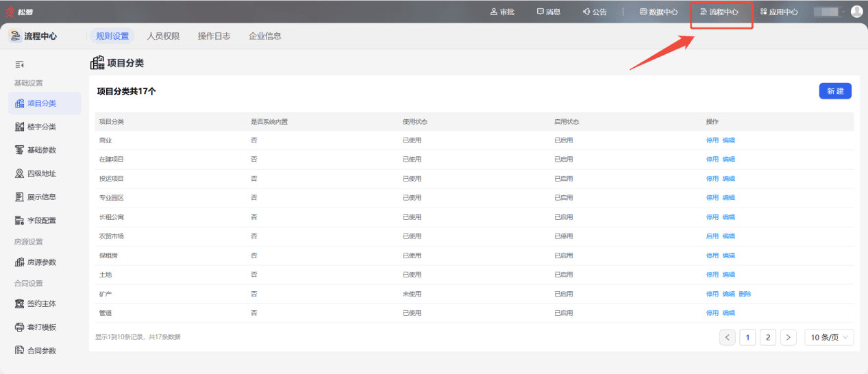Go to previous page arrow
Image resolution: width=868 pixels, height=374 pixels.
(x=728, y=337)
